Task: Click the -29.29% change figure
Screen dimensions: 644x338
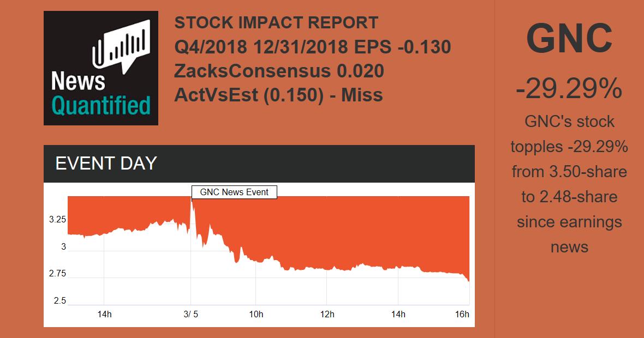Action: [x=569, y=88]
